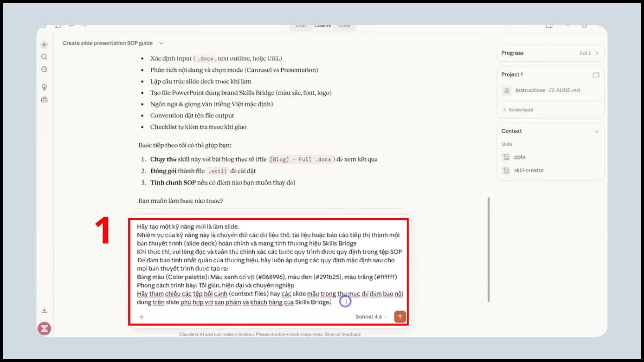
Task: Click the line Convention đặt tên file output
Action: click(x=192, y=115)
